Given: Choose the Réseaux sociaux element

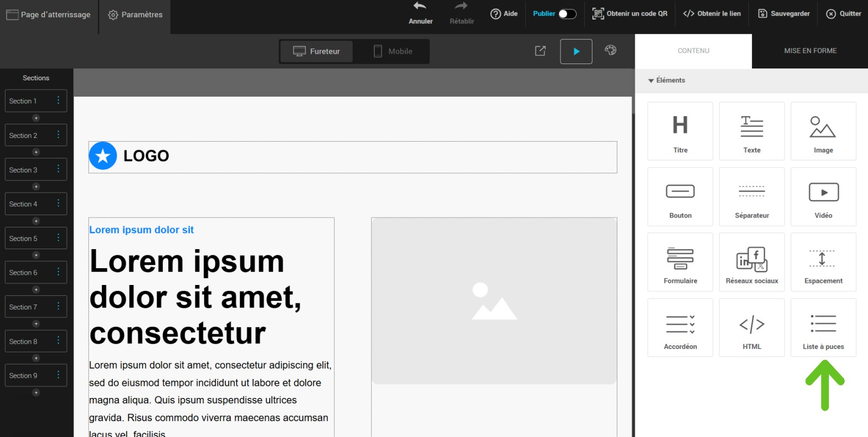Looking at the screenshot, I should point(751,262).
